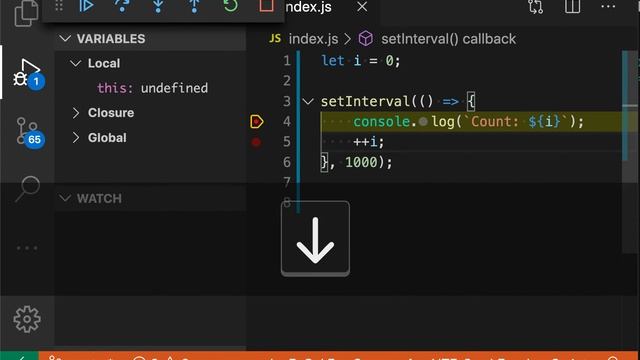Open the compare changes icon in editor title

tap(535, 6)
